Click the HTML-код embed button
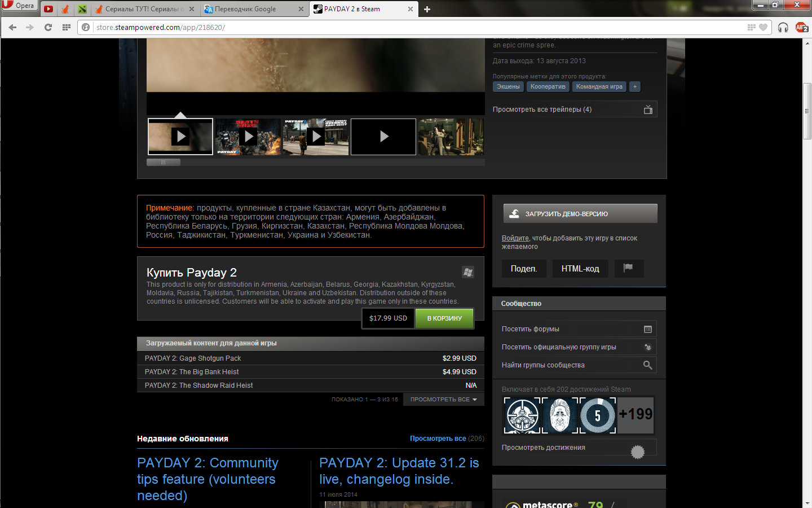The image size is (812, 508). click(580, 269)
